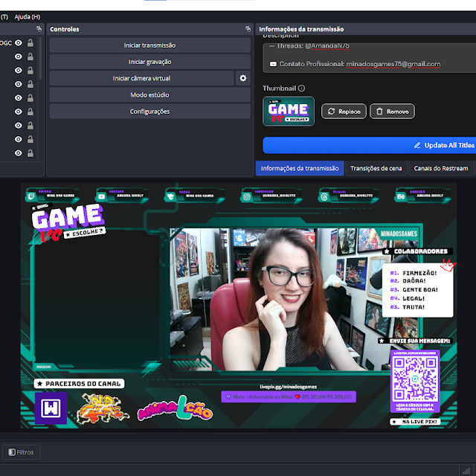This screenshot has height=476, width=476.
Task: Lock the OGC source row
Action: pyautogui.click(x=30, y=43)
